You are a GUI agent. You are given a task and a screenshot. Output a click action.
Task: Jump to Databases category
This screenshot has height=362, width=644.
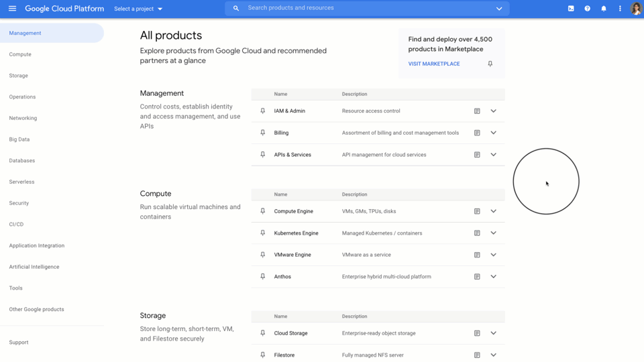[21, 160]
